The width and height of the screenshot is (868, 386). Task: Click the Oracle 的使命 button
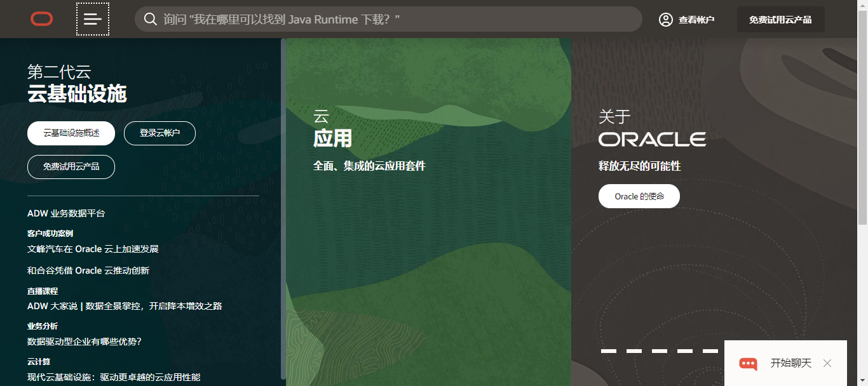(x=639, y=196)
